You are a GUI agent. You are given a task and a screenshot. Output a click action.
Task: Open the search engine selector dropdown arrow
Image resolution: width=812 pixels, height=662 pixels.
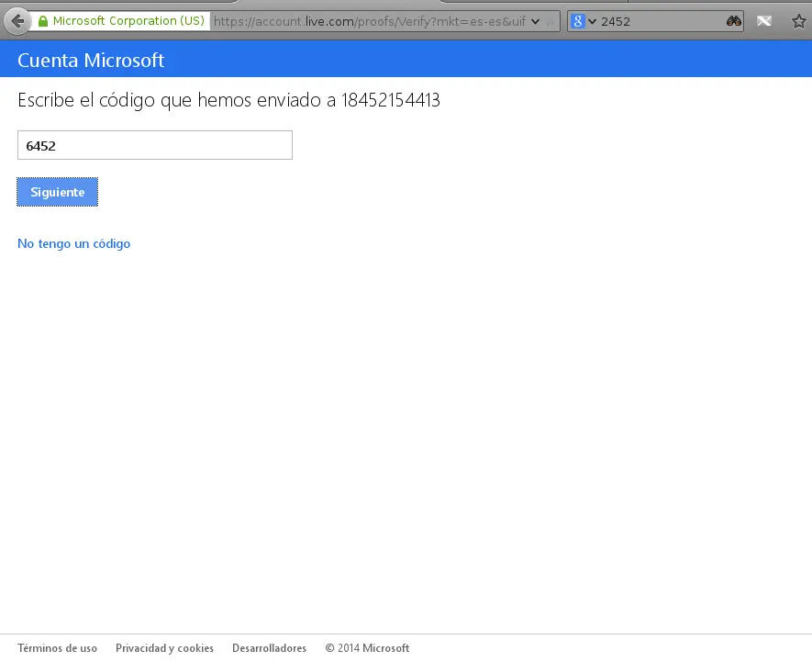point(592,22)
